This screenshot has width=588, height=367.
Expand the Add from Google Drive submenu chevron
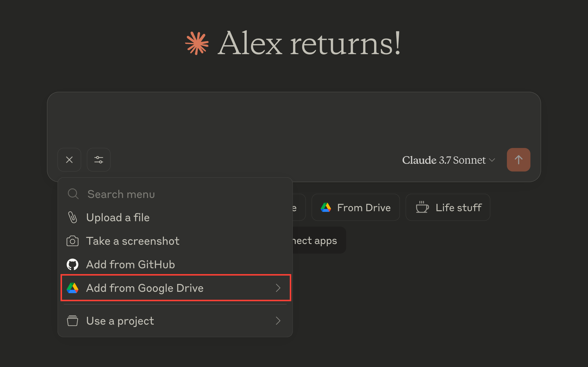point(278,288)
